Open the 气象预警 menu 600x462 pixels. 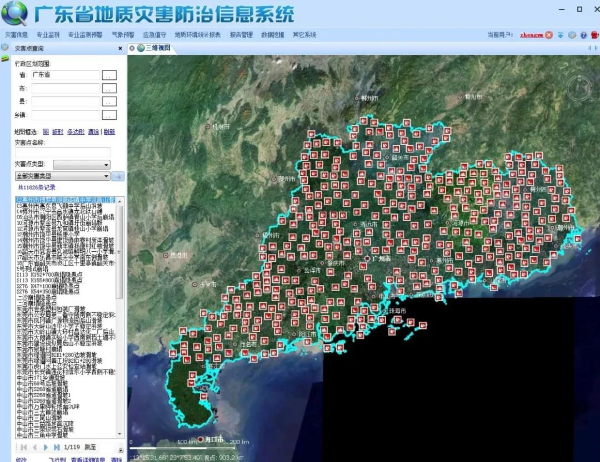point(123,35)
